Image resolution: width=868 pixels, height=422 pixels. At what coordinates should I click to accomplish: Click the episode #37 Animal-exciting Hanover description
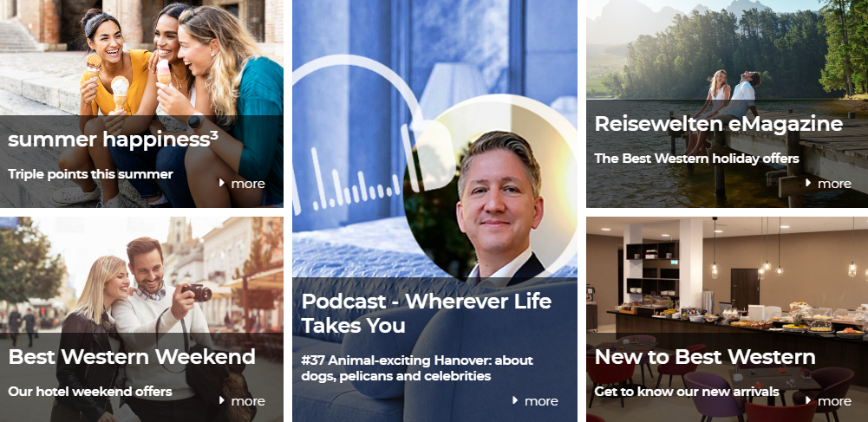pos(417,368)
